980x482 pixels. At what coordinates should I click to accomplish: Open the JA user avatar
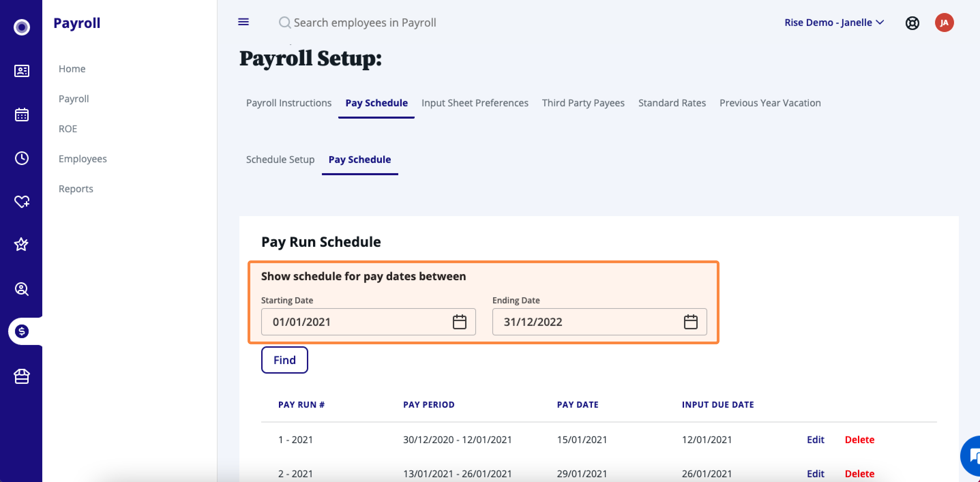pyautogui.click(x=944, y=22)
